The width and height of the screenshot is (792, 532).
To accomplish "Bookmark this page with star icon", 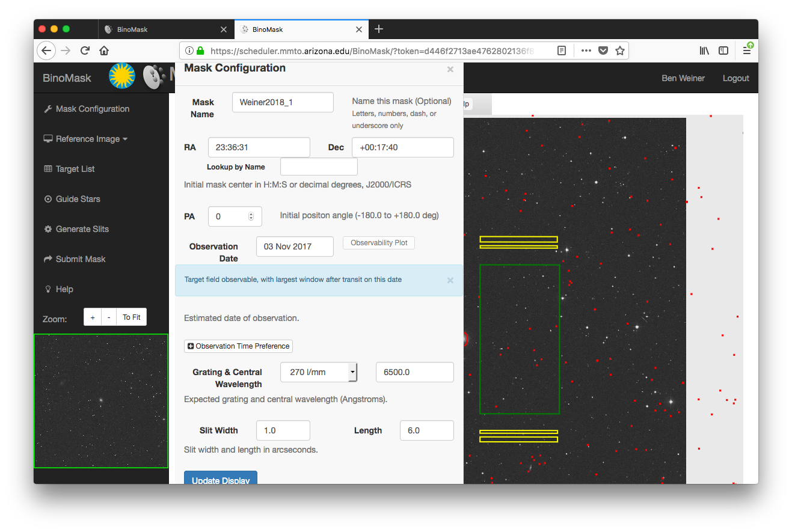I will tap(620, 50).
